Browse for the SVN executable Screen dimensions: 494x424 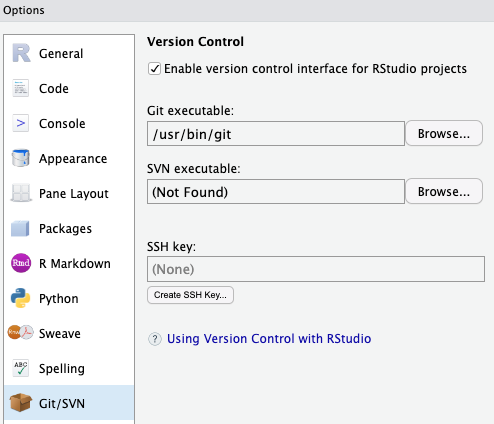click(444, 191)
